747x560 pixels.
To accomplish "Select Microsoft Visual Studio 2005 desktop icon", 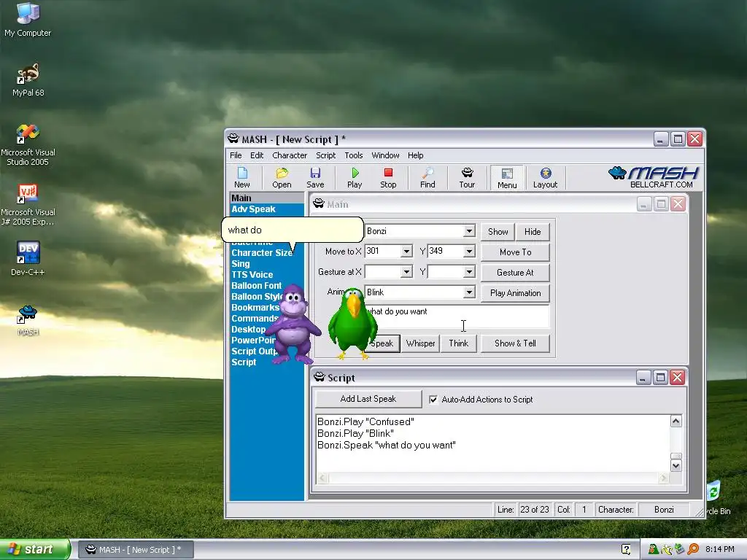I will pos(28,145).
